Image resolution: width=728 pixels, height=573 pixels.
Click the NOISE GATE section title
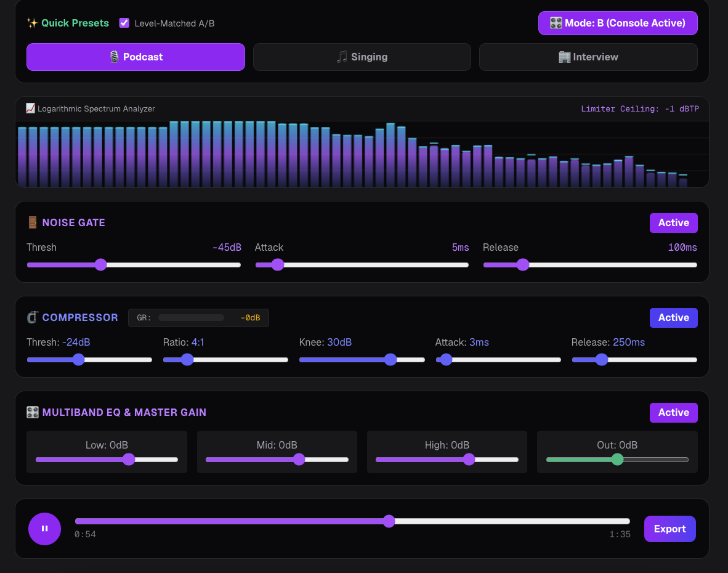(x=73, y=222)
